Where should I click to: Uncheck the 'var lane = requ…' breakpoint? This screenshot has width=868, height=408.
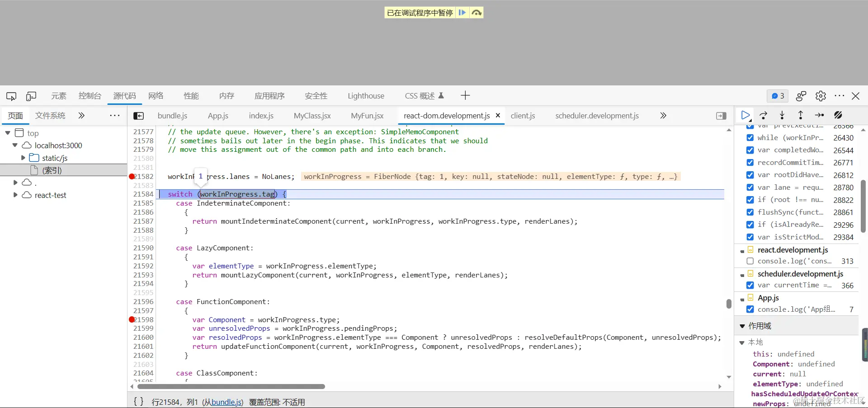(750, 188)
